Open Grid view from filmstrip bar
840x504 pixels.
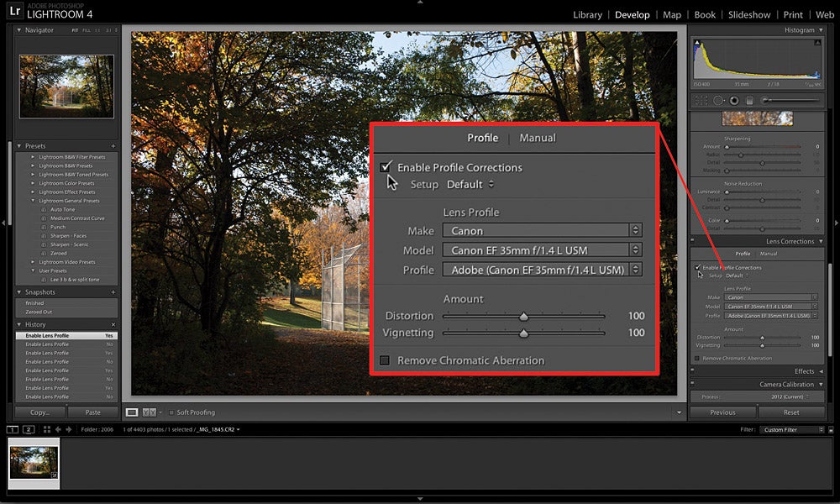tap(46, 429)
